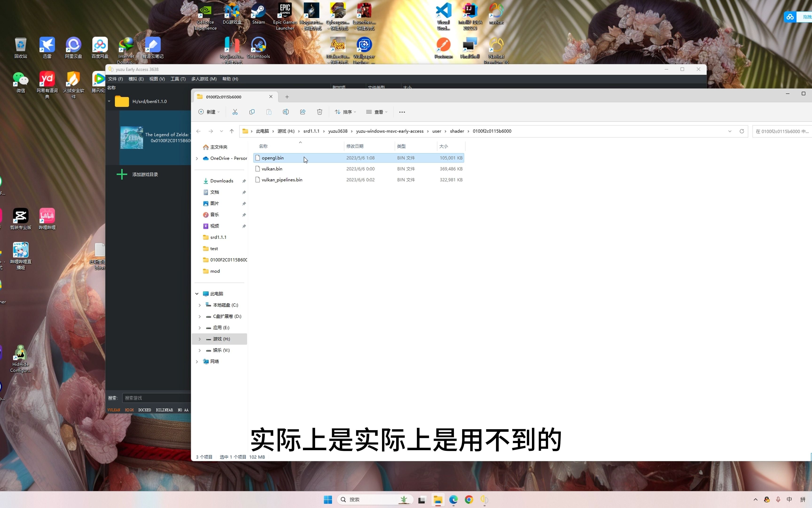Open Microsoft Edge from the taskbar
Viewport: 812px width, 508px height.
click(x=453, y=500)
